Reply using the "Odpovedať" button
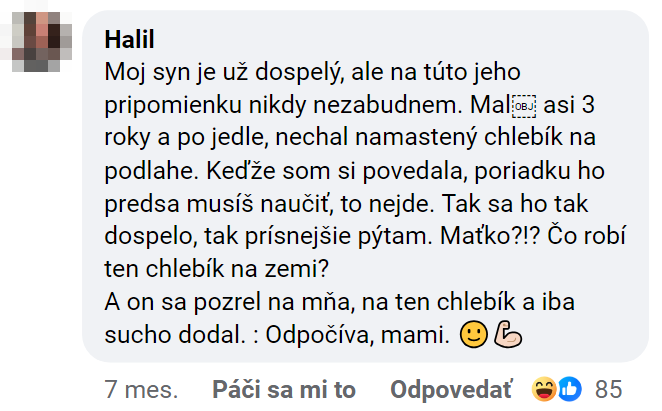The width and height of the screenshot is (662, 411). (453, 388)
